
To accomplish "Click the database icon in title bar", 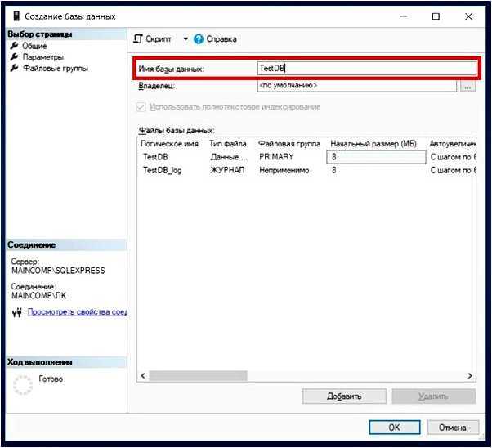I will (x=16, y=16).
